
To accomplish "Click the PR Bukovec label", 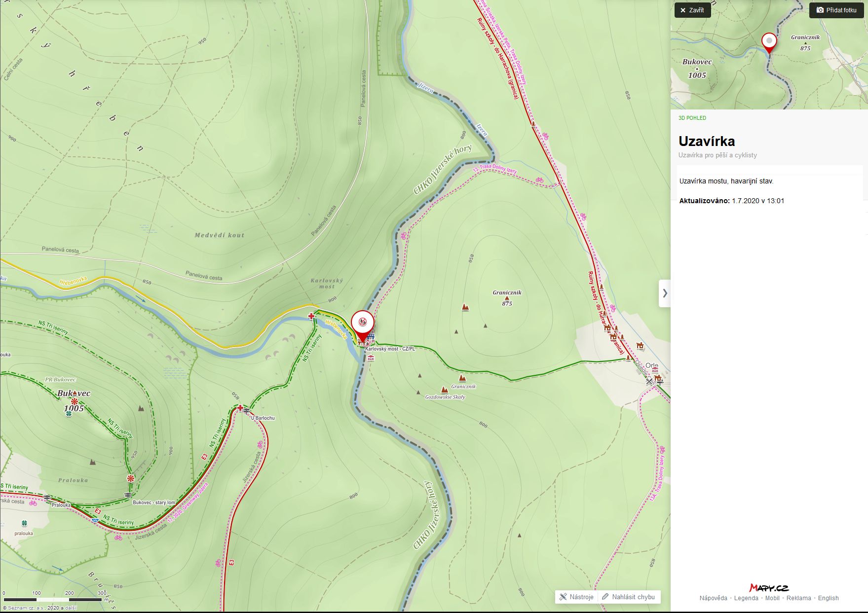I will pos(61,380).
